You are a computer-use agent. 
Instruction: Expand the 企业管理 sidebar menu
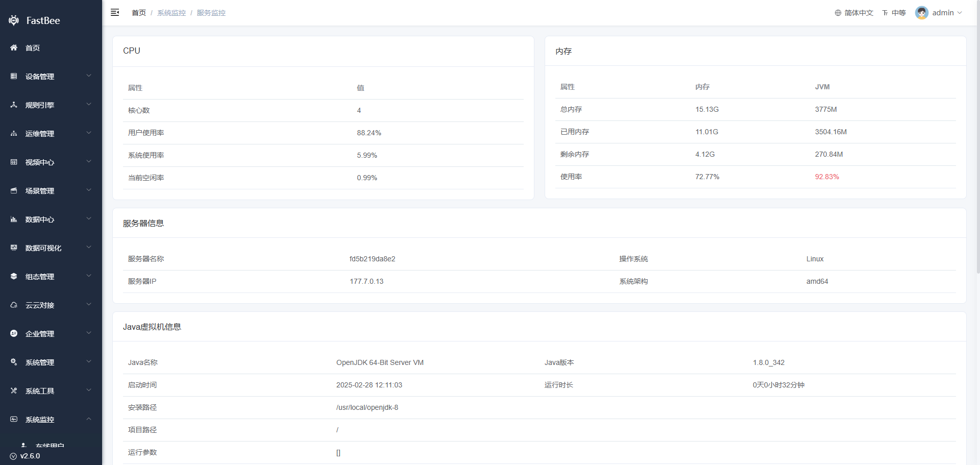click(x=51, y=333)
